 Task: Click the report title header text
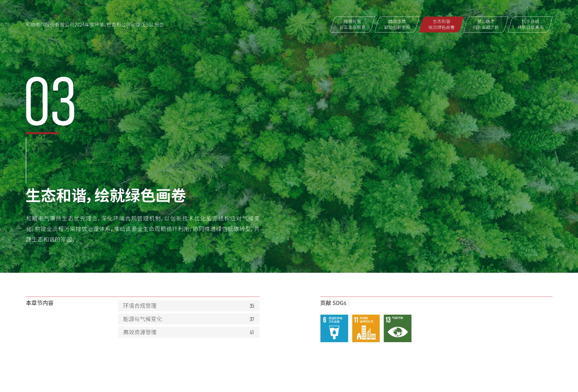[x=95, y=25]
